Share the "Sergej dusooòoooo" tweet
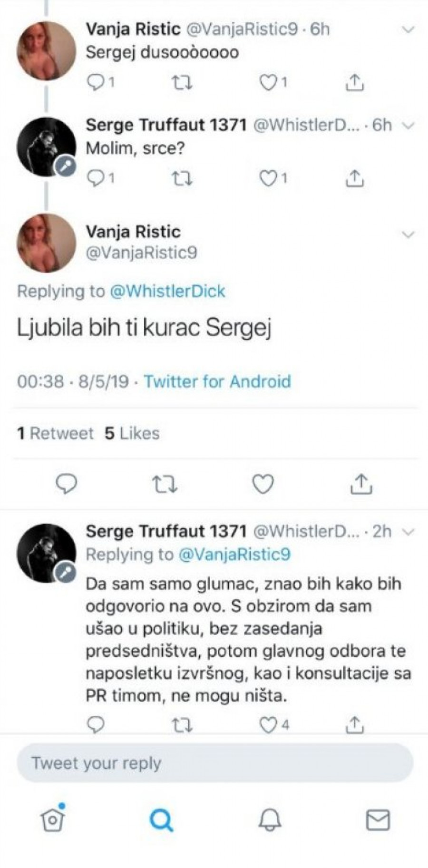 [x=354, y=83]
